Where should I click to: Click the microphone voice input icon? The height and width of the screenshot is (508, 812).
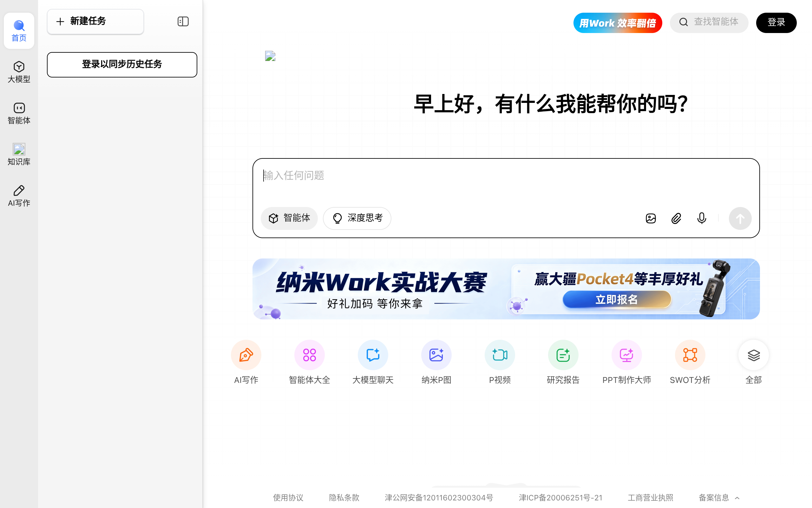point(701,218)
